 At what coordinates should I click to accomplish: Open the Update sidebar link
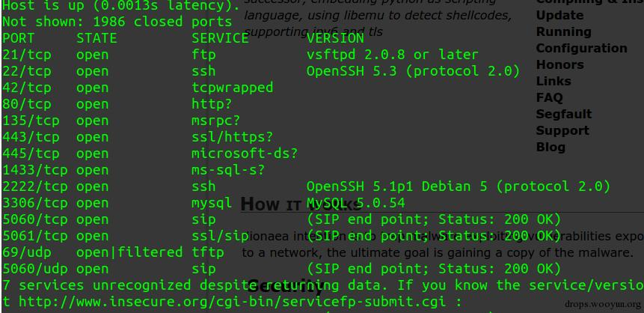coord(559,16)
